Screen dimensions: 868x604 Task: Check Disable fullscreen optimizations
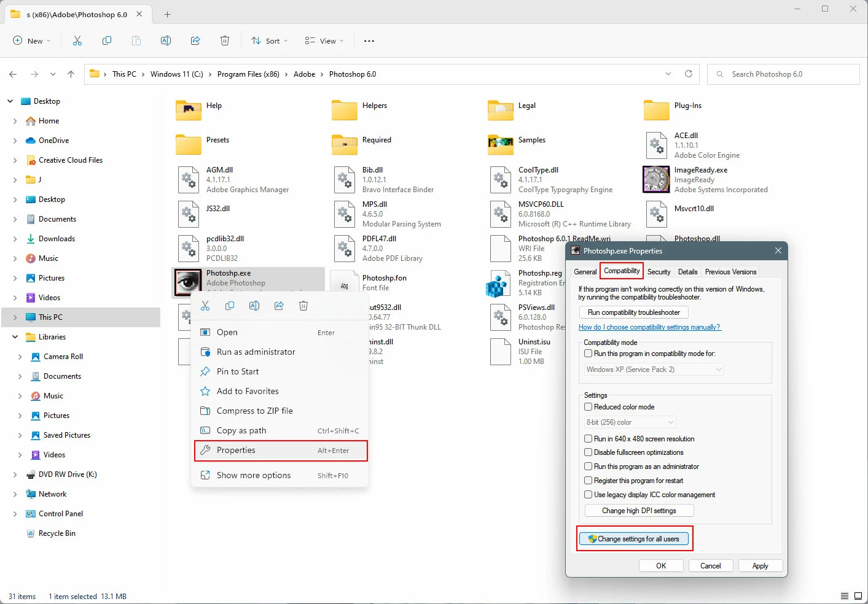tap(588, 452)
